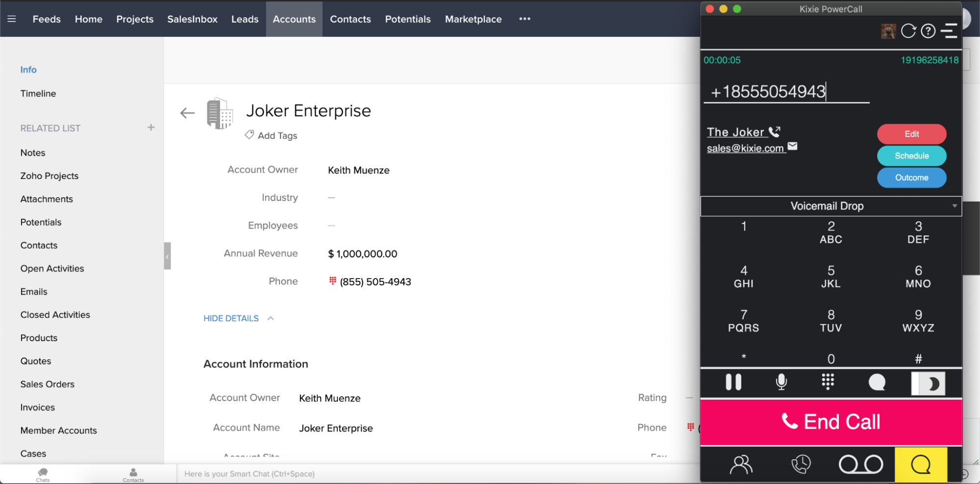
Task: Toggle the dark mode moon switch
Action: pos(928,383)
